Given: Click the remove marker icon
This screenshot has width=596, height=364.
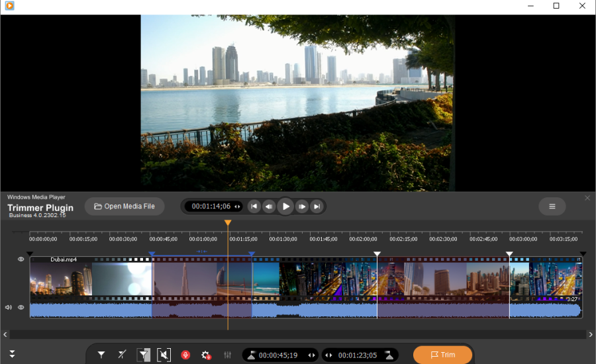Looking at the screenshot, I should coord(122,355).
